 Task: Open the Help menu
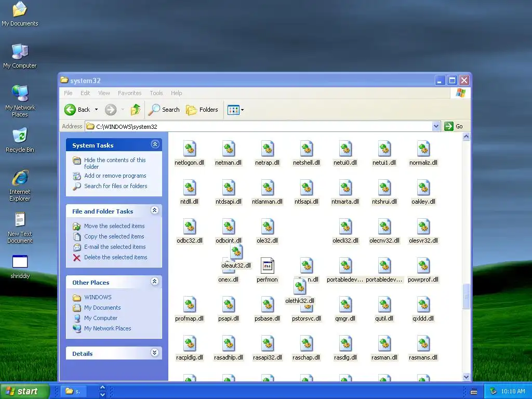(x=177, y=93)
